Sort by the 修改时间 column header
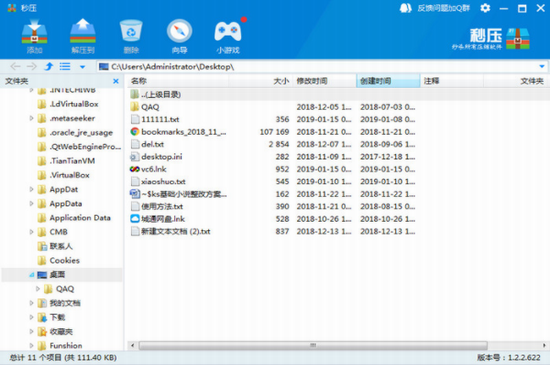The height and width of the screenshot is (365, 550). [324, 81]
